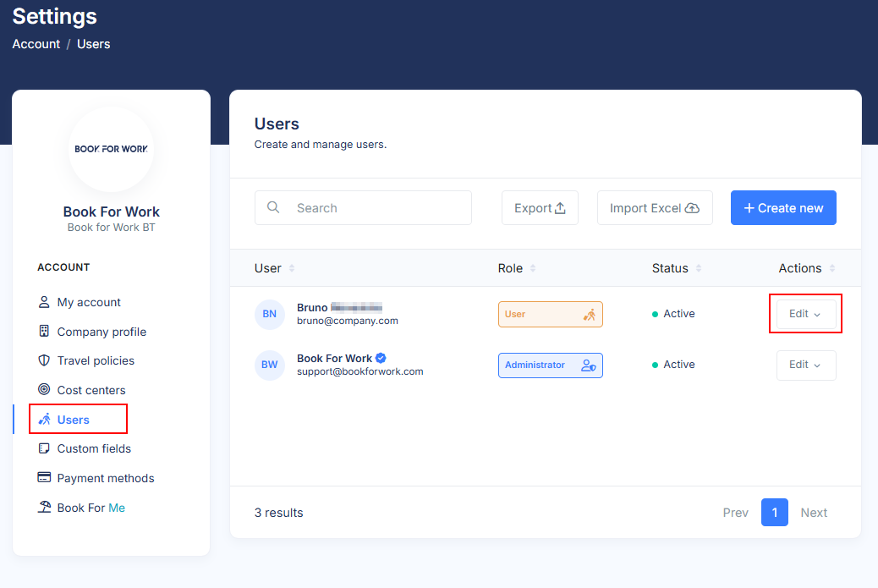Screen dimensions: 878x588
Task: Click Active status for Book For Work user
Action: coord(673,365)
